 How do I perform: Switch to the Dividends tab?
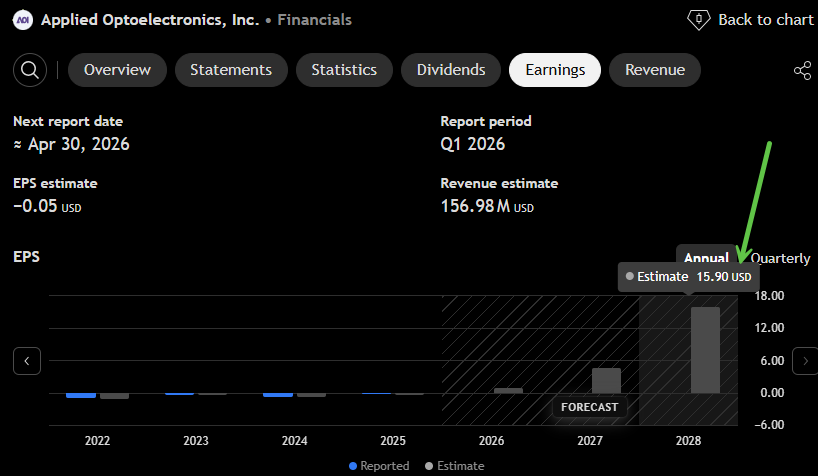pos(451,70)
